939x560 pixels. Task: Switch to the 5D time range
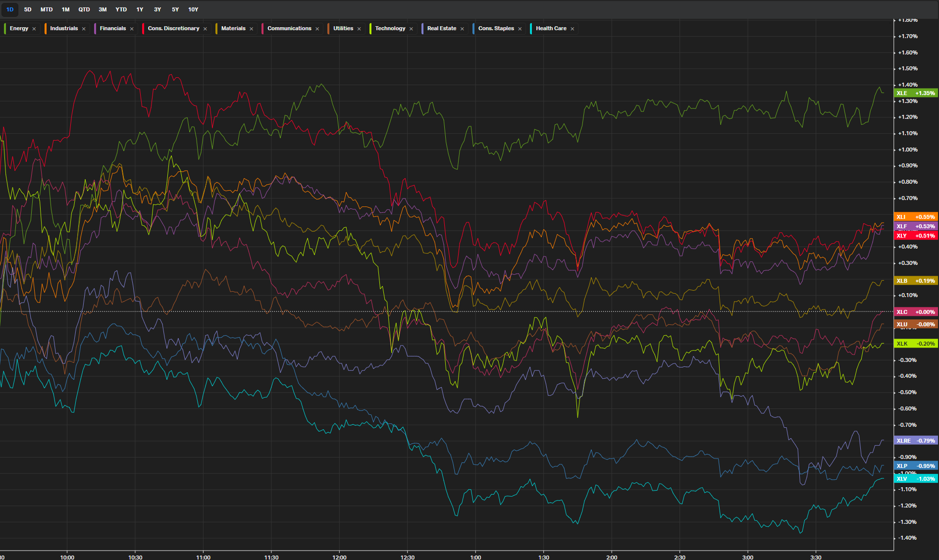click(x=28, y=9)
